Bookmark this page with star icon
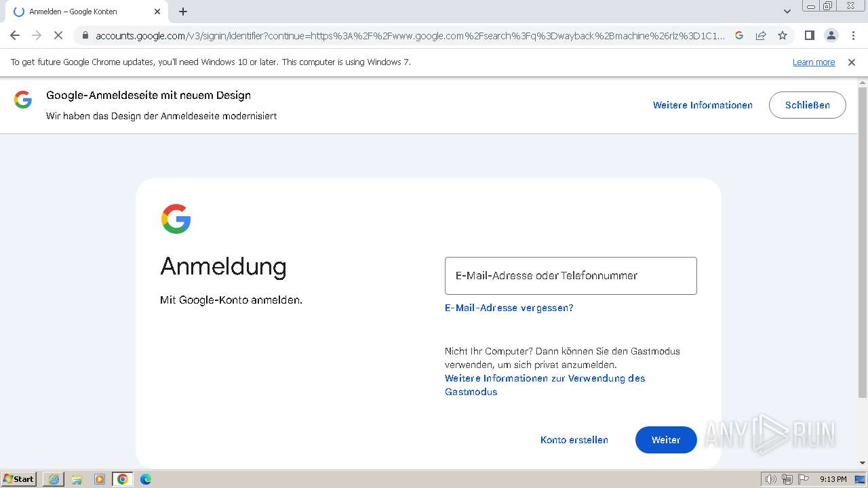The height and width of the screenshot is (488, 868). (783, 35)
